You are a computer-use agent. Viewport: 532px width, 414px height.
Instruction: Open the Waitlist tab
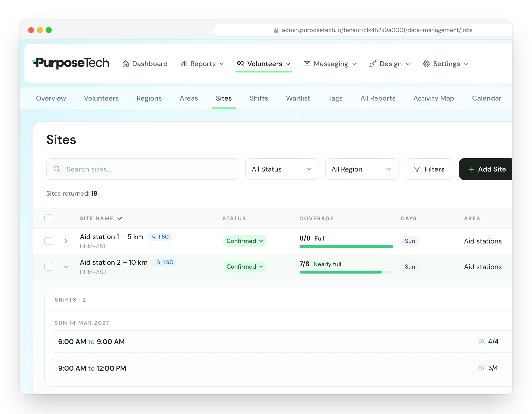point(298,98)
